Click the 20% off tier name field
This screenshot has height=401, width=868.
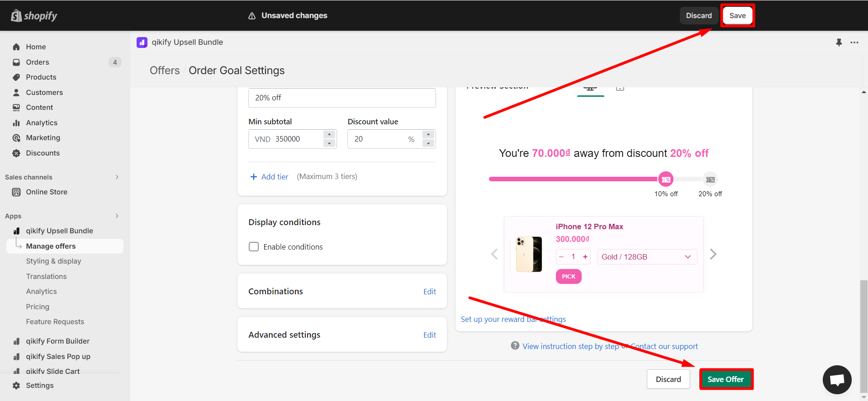click(342, 98)
